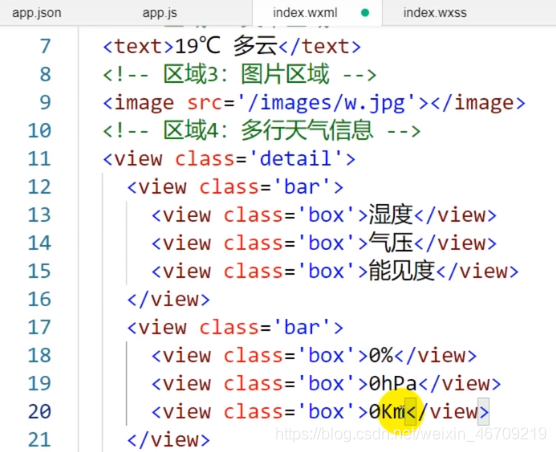Click the closing </text> tag on line 7
This screenshot has width=556, height=452.
click(320, 46)
